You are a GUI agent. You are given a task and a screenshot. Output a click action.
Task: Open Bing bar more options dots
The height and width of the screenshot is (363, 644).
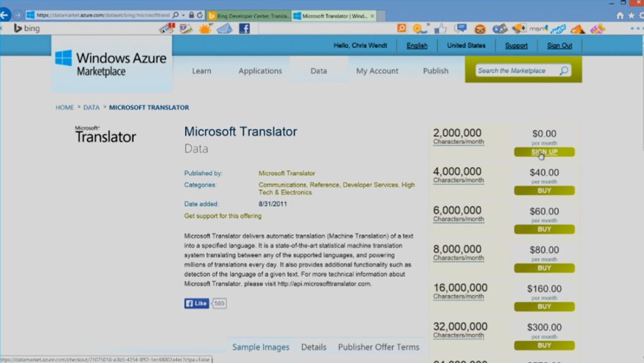[x=636, y=28]
